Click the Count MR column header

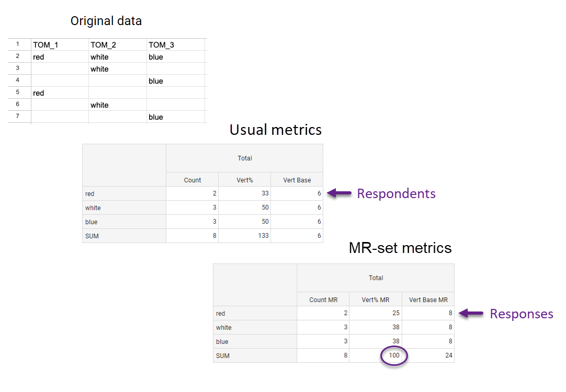click(x=323, y=300)
